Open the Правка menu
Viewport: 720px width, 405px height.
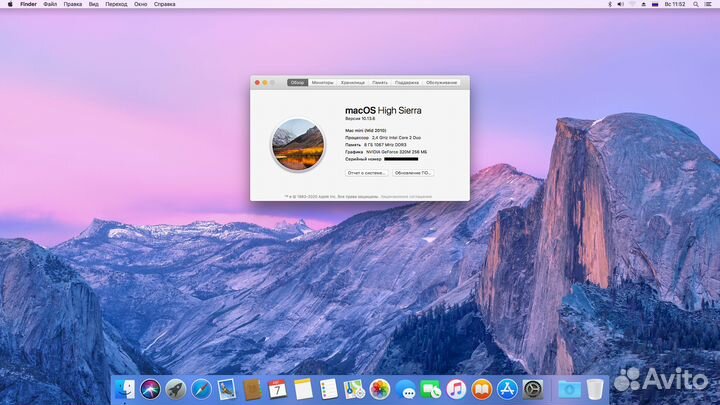tap(73, 4)
